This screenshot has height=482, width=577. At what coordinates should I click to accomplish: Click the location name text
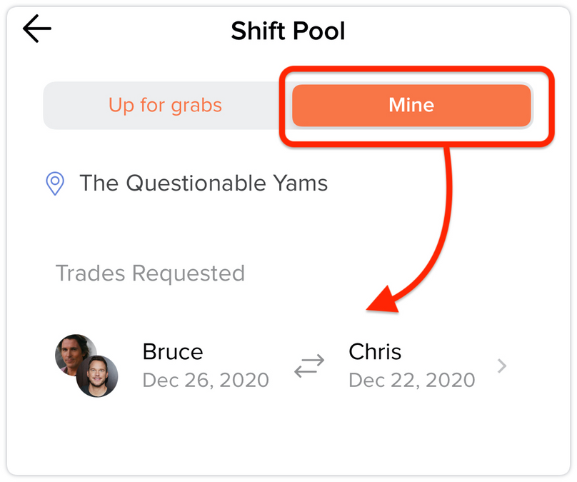click(x=204, y=183)
